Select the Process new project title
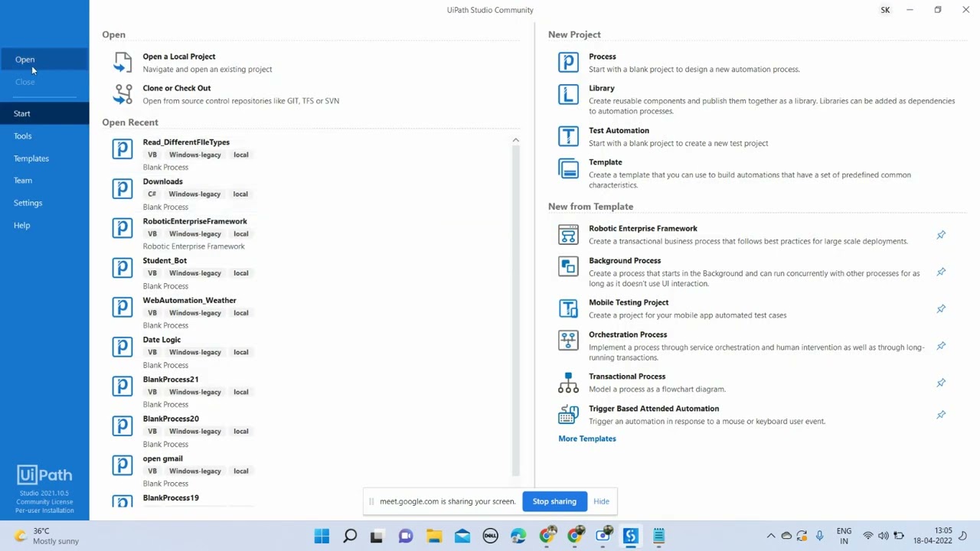The image size is (980, 551). [x=603, y=57]
